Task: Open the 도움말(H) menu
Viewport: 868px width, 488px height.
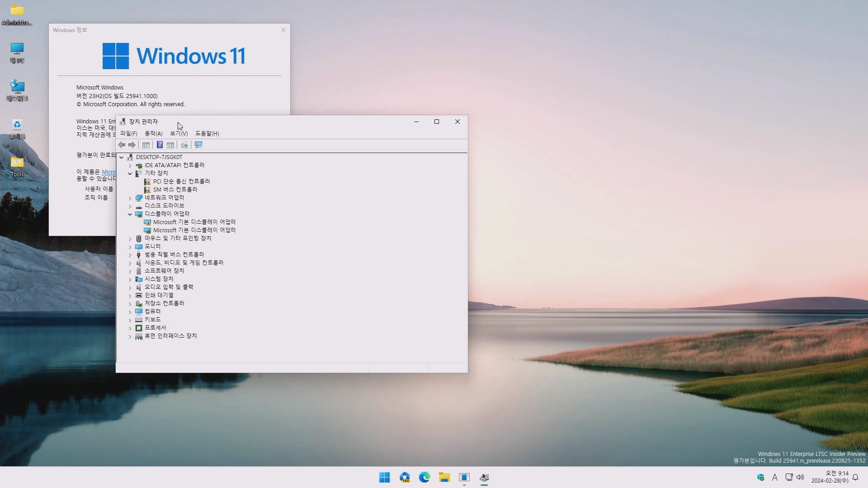Action: coord(207,134)
